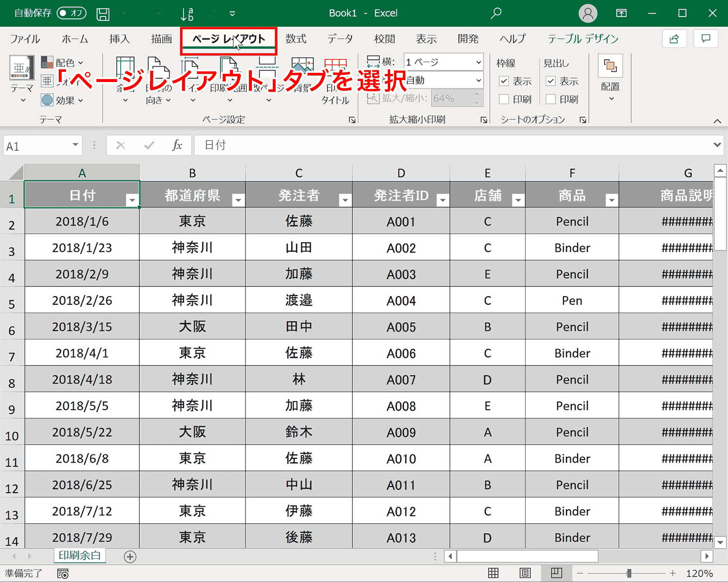Open the 横 width 1ページ dropdown

pyautogui.click(x=444, y=62)
